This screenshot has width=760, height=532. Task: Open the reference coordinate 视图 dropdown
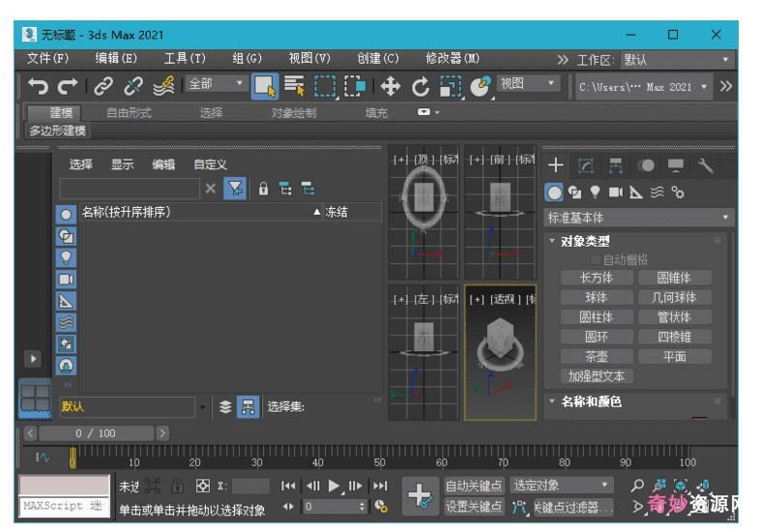pos(527,83)
